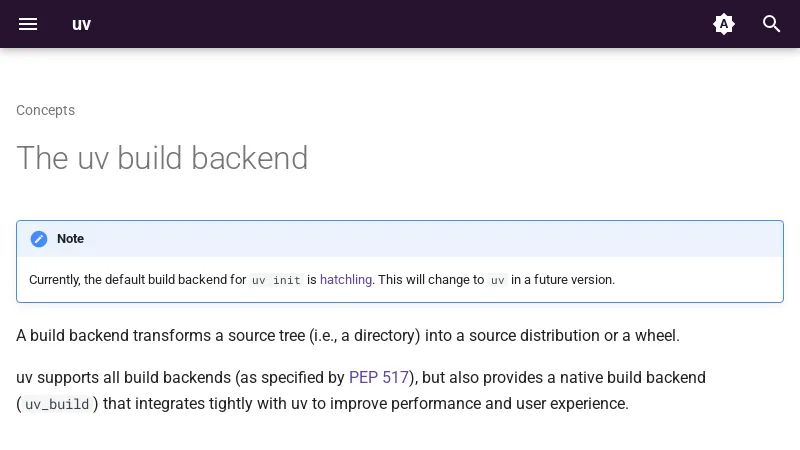Click the uv_build inline code snippet
Image resolution: width=800 pixels, height=450 pixels.
point(57,405)
